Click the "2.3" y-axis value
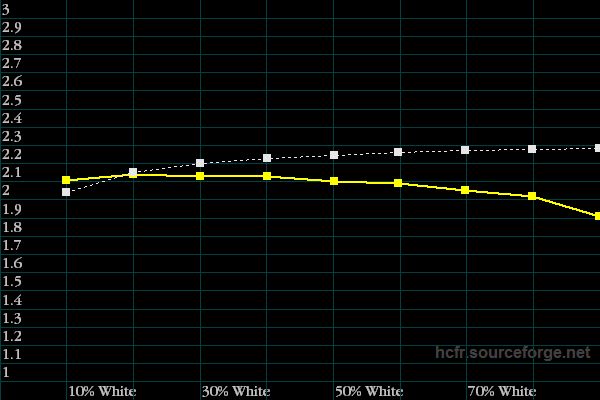The height and width of the screenshot is (400, 600). [12, 136]
